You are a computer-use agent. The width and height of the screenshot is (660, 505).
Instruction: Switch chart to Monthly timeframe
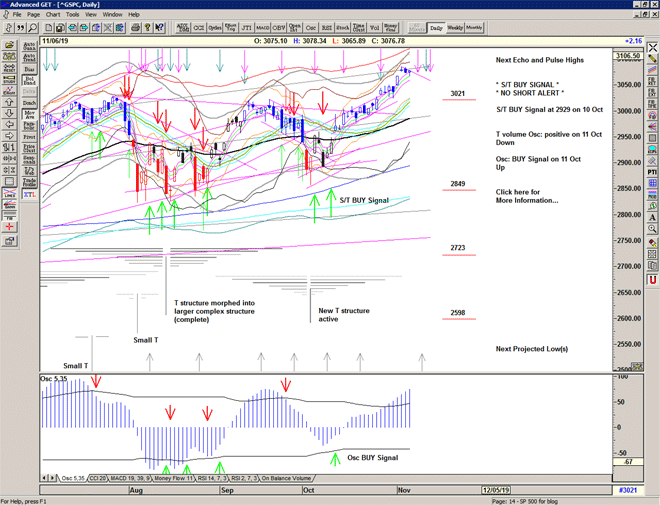tap(474, 28)
